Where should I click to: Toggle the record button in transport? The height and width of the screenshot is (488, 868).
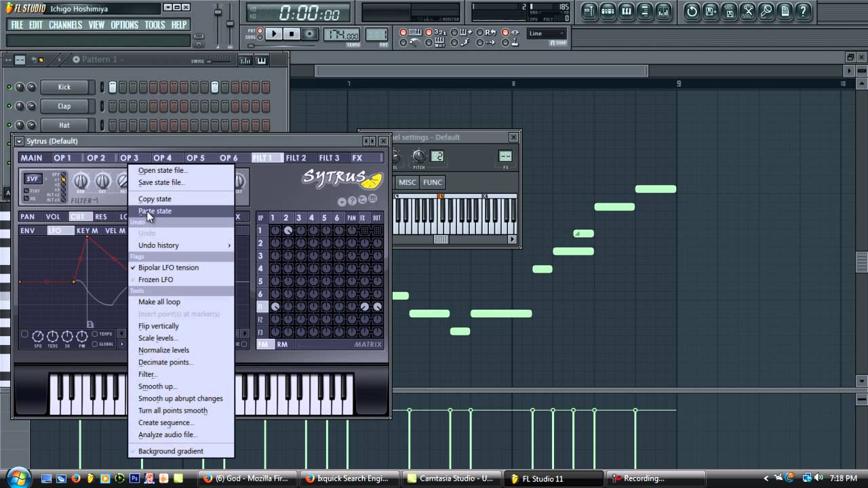pyautogui.click(x=309, y=34)
